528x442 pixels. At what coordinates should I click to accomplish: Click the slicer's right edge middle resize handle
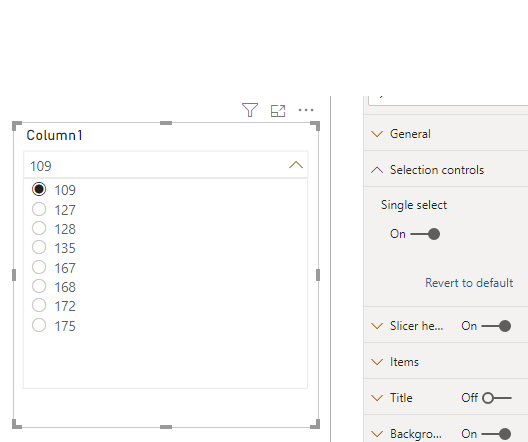(x=318, y=275)
